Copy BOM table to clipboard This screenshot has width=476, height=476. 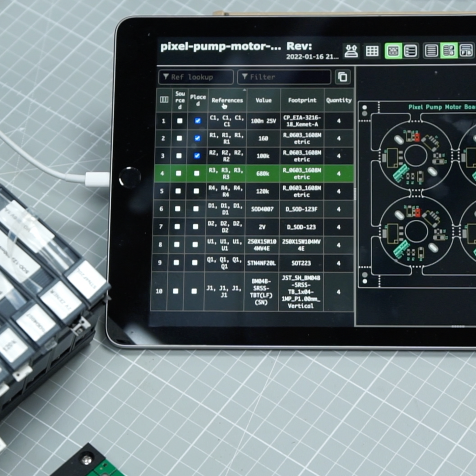click(343, 77)
